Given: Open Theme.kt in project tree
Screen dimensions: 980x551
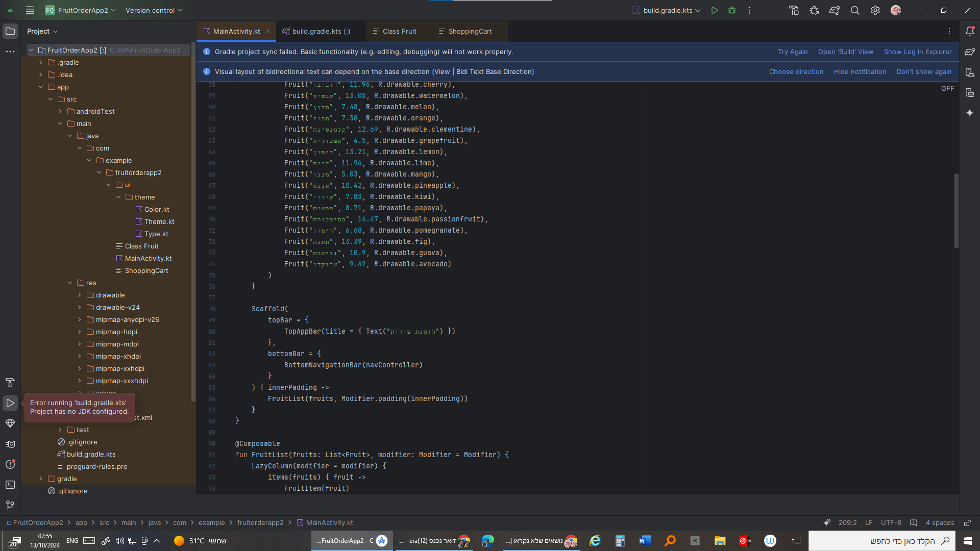Looking at the screenshot, I should click(155, 221).
